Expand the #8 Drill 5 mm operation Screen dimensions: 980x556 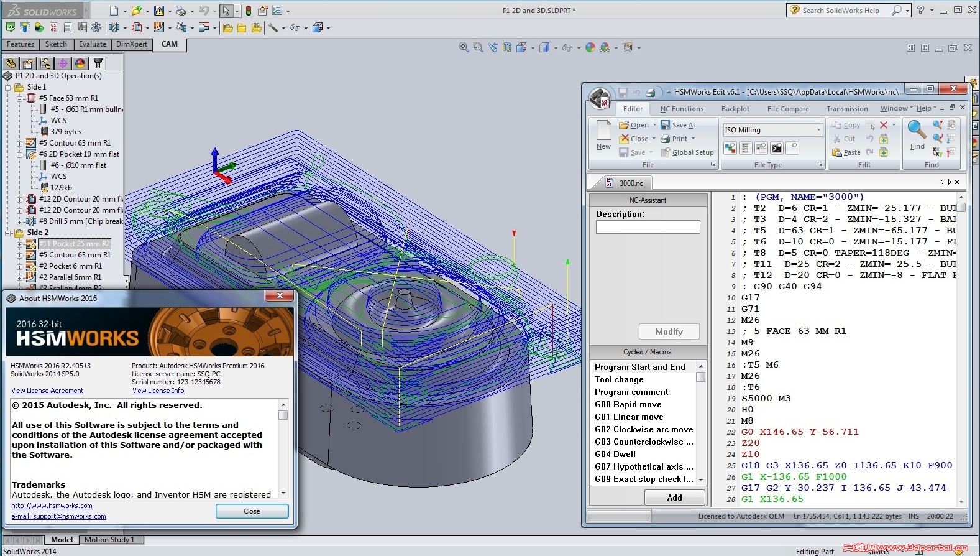[x=20, y=222]
